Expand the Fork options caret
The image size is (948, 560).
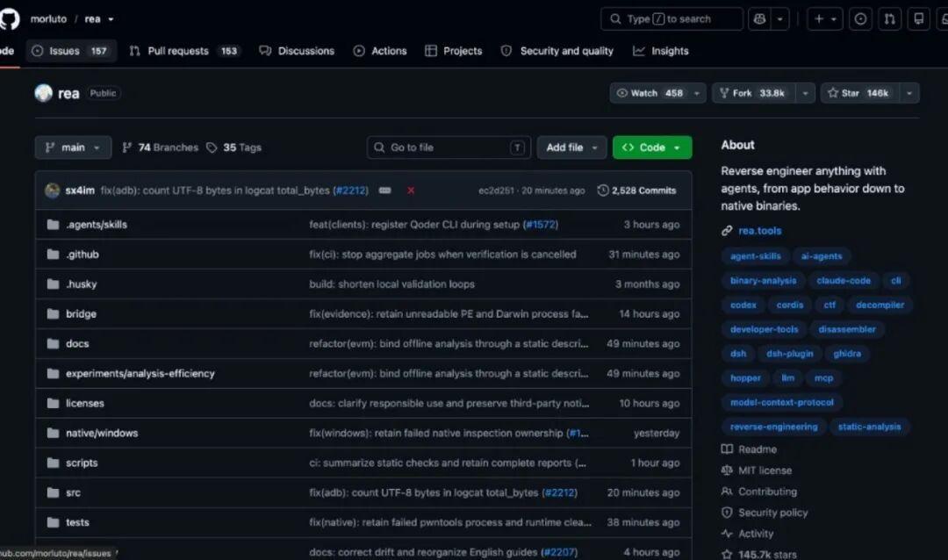[805, 93]
